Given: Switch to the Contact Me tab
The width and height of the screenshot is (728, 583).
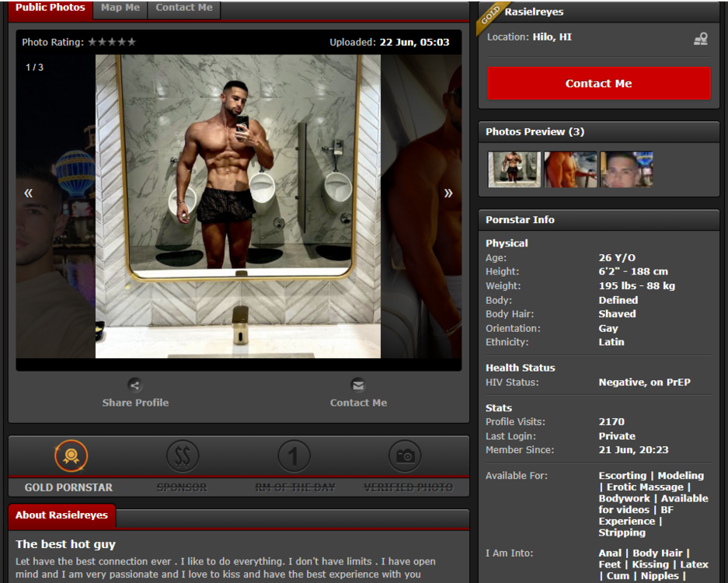Looking at the screenshot, I should [x=184, y=8].
